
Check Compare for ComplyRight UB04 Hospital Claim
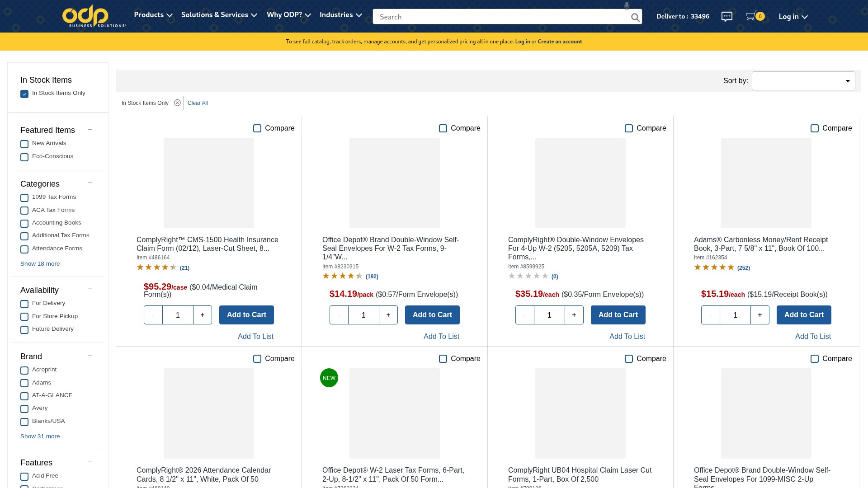[629, 359]
